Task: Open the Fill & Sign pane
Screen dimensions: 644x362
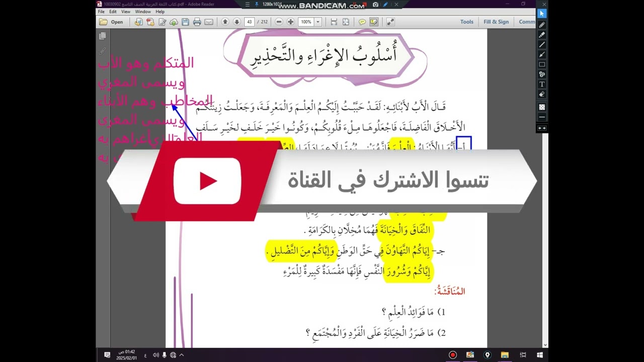Action: (496, 22)
